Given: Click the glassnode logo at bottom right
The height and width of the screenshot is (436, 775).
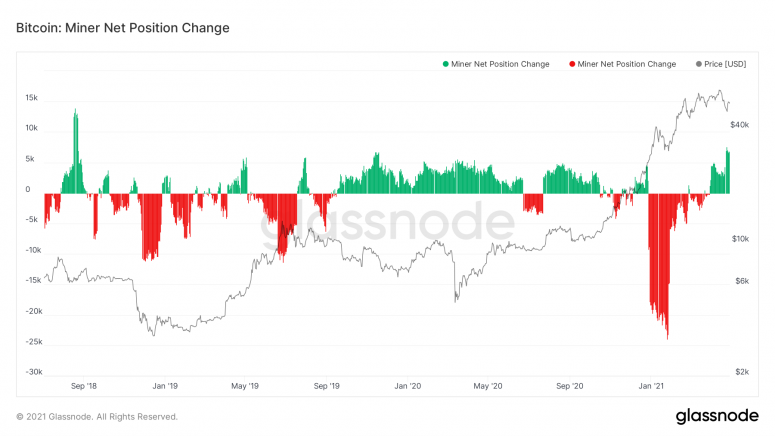Looking at the screenshot, I should point(717,416).
